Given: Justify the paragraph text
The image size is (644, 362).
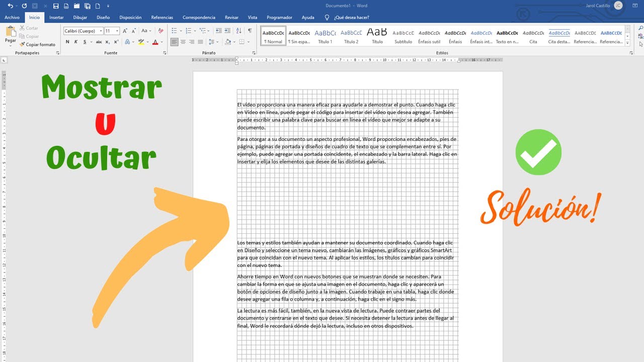Looking at the screenshot, I should (x=201, y=42).
